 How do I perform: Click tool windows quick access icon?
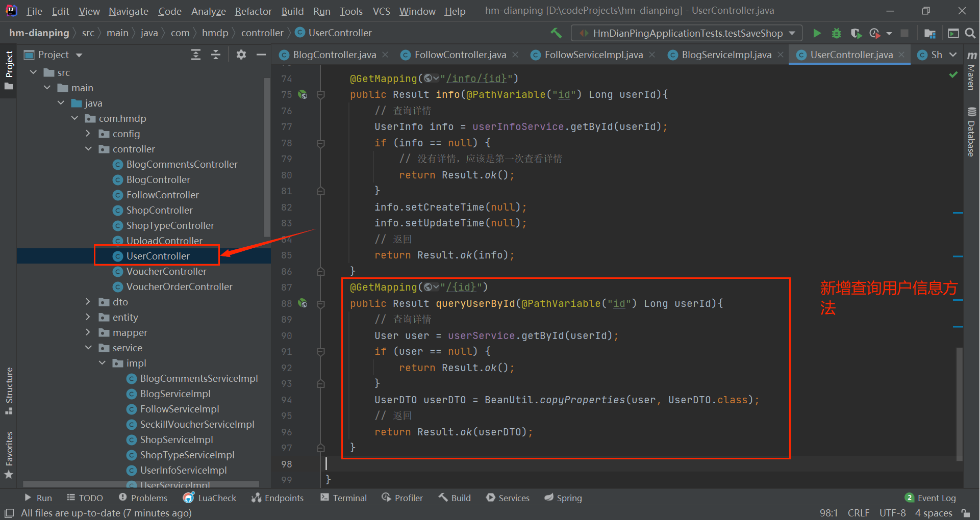click(9, 513)
